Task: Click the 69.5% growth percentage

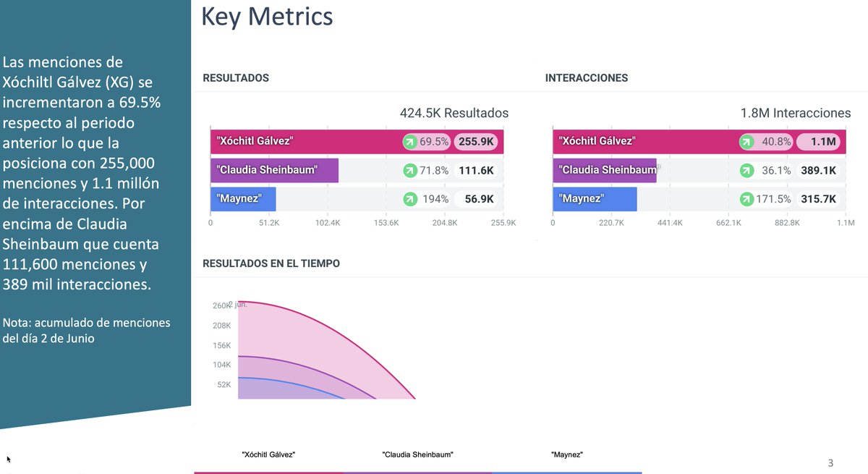Action: tap(435, 142)
